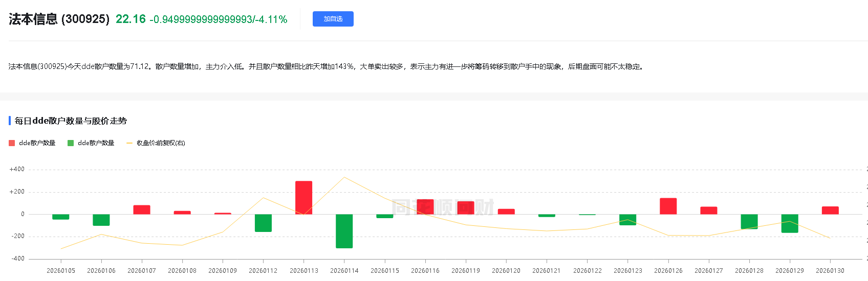Click the green bar for 20260112
Image resolution: width=868 pixels, height=281 pixels.
pos(263,223)
